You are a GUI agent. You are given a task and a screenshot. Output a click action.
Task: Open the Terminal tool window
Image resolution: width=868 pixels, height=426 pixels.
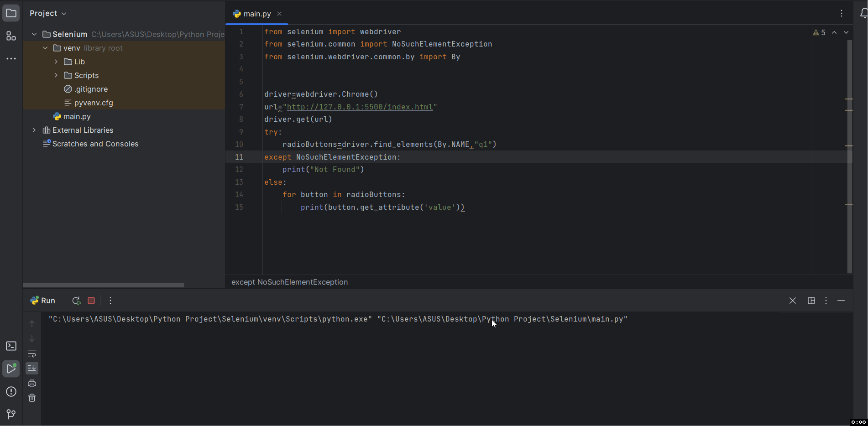pos(11,346)
